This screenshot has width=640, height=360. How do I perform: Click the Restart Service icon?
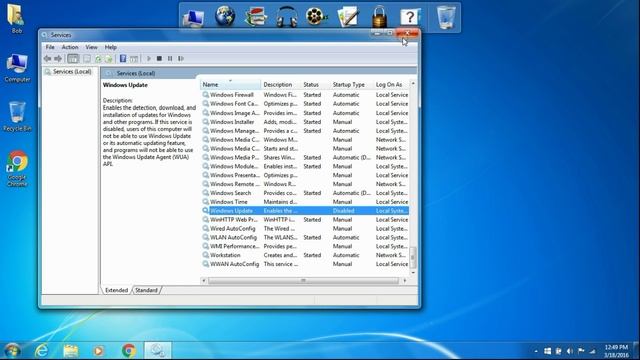[x=180, y=59]
